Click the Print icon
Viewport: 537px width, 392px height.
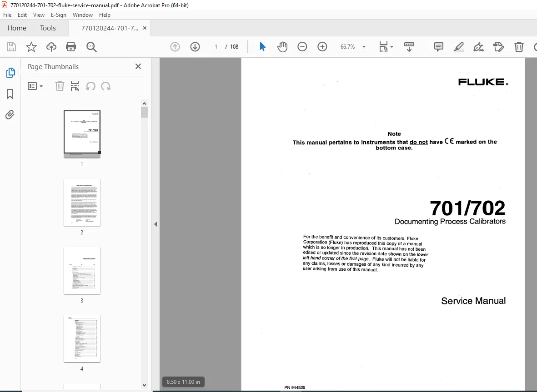(x=71, y=47)
